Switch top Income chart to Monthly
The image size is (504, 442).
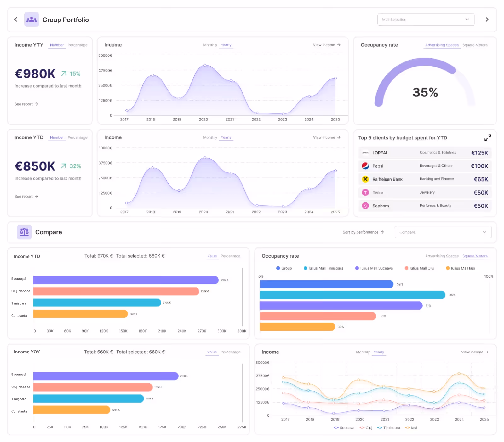pos(210,45)
